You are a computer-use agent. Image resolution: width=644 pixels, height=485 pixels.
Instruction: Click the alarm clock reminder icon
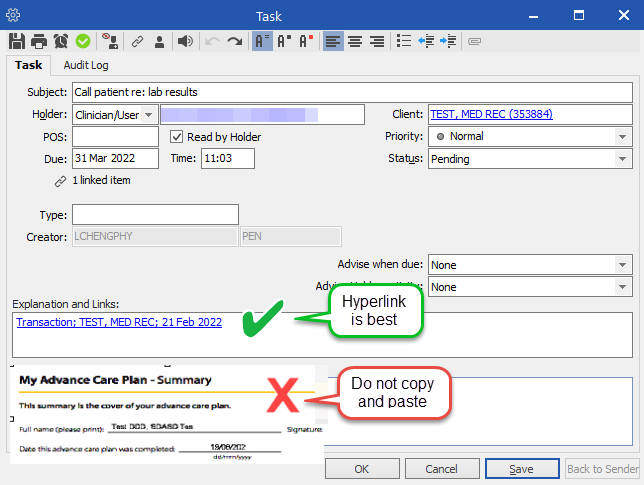coord(61,41)
